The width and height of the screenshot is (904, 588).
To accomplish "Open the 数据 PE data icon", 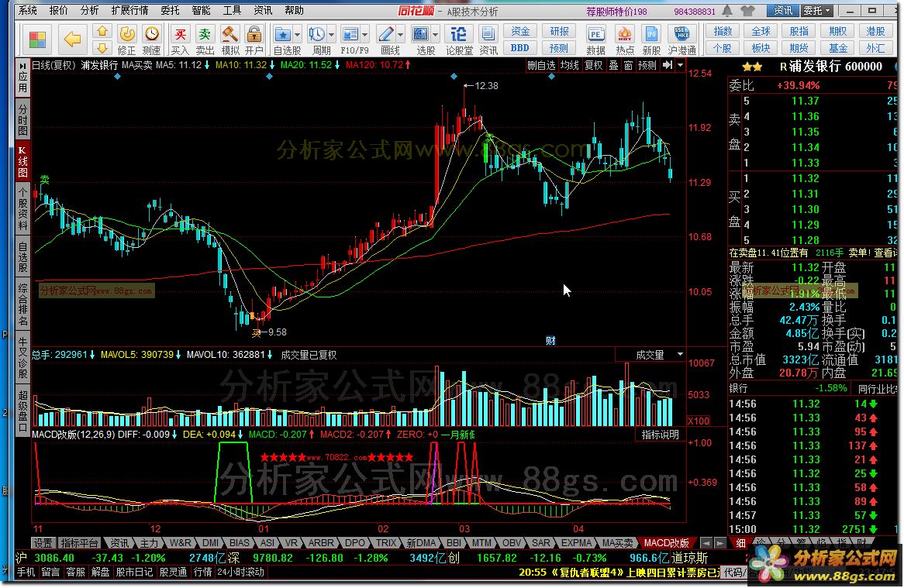I will coord(595,40).
